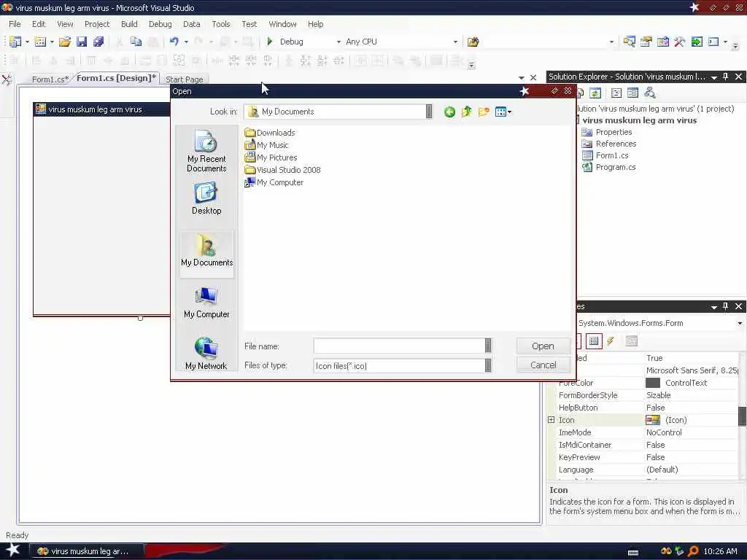747x560 pixels.
Task: Go up one folder level in the Open dialog
Action: point(466,112)
